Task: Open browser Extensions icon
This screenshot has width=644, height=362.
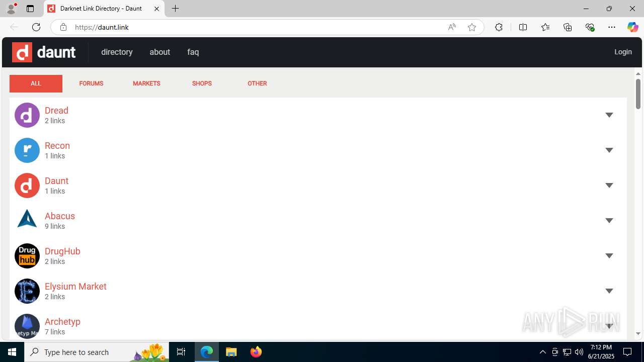Action: 499,27
